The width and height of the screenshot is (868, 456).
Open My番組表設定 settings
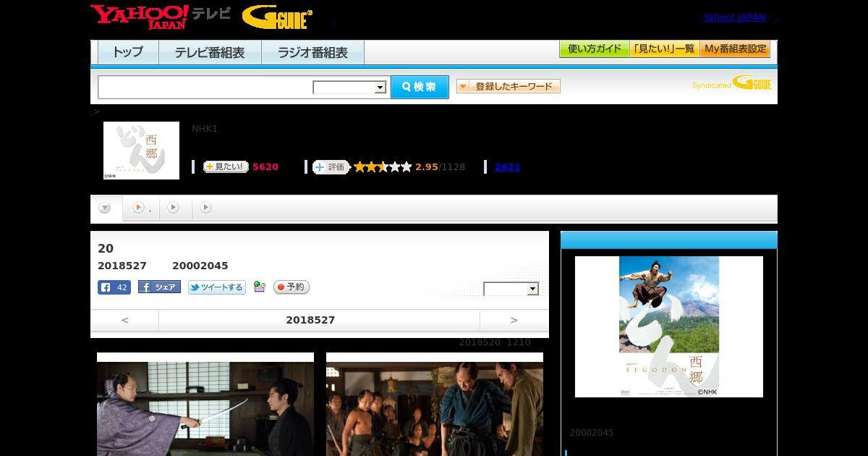[735, 49]
